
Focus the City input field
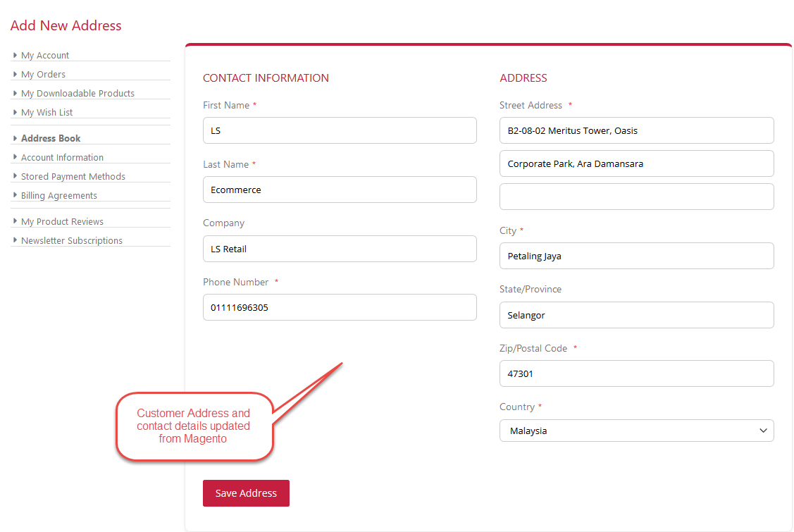[636, 256]
